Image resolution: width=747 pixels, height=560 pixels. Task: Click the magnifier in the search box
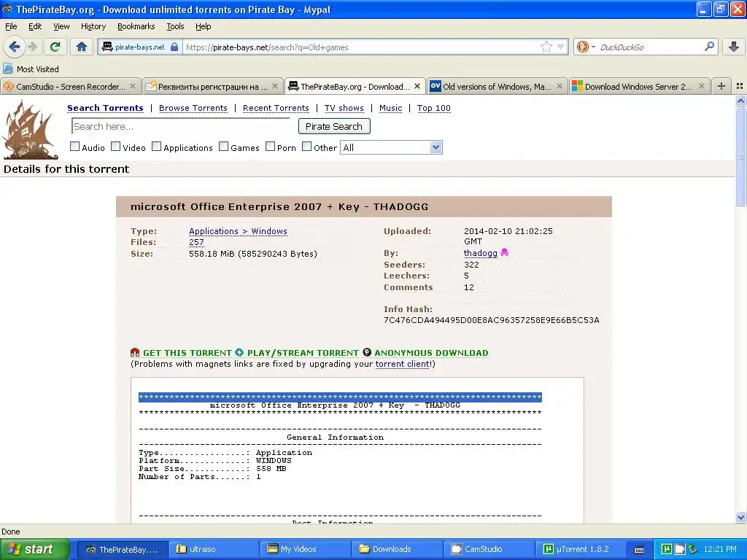click(x=709, y=47)
